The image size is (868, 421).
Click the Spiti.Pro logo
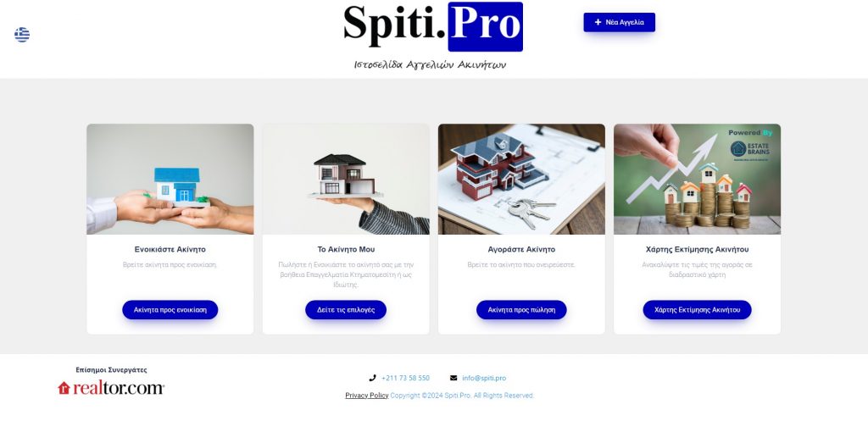[x=433, y=26]
